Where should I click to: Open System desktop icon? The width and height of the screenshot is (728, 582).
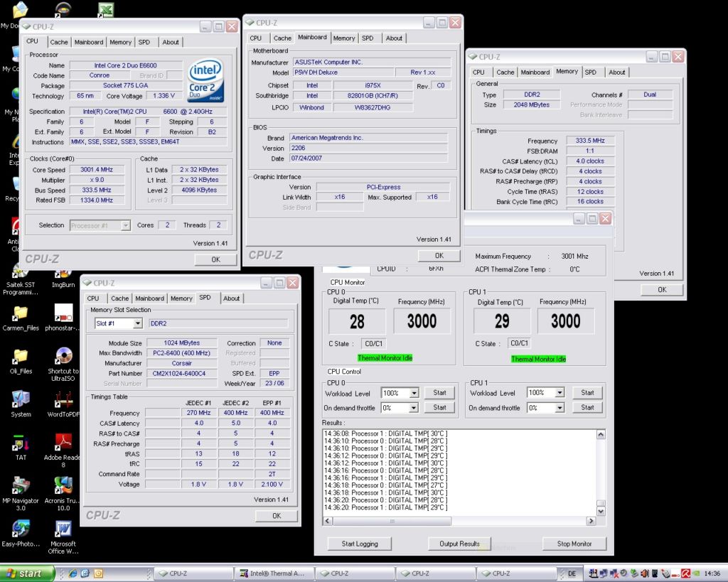coord(21,404)
